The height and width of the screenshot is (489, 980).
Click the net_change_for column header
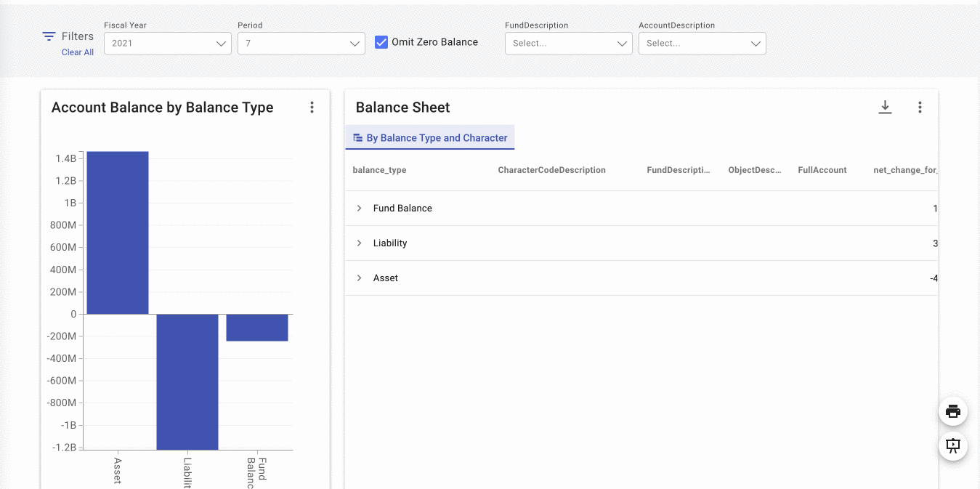(x=905, y=170)
